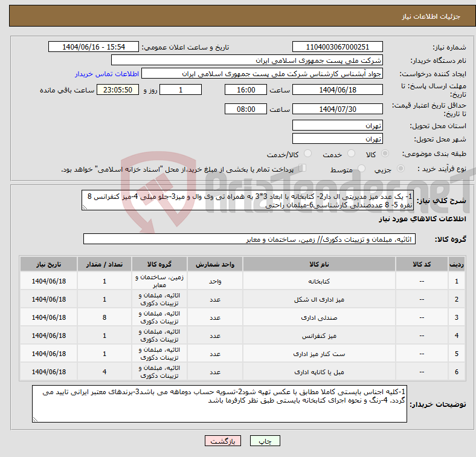Click the گروه کالا field
The image size is (476, 457).
tap(249, 239)
